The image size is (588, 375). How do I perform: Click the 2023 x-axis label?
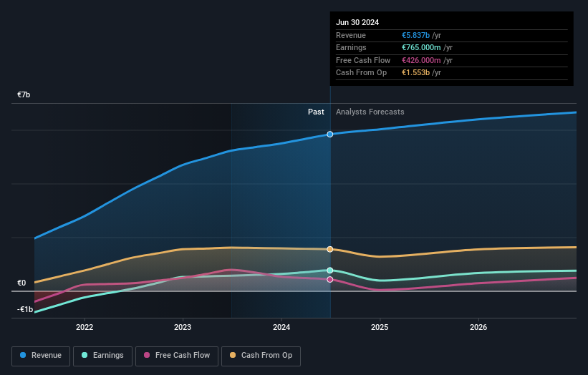(183, 327)
